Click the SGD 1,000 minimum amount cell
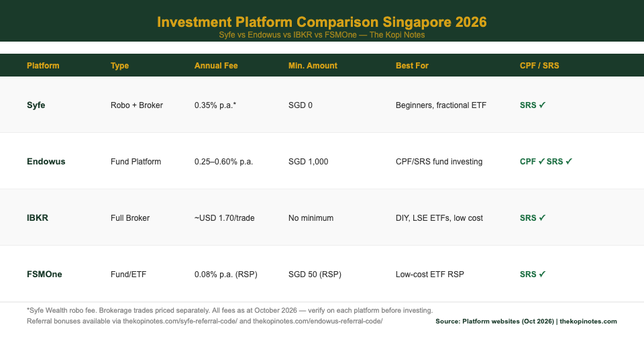This screenshot has height=349, width=644. point(309,162)
